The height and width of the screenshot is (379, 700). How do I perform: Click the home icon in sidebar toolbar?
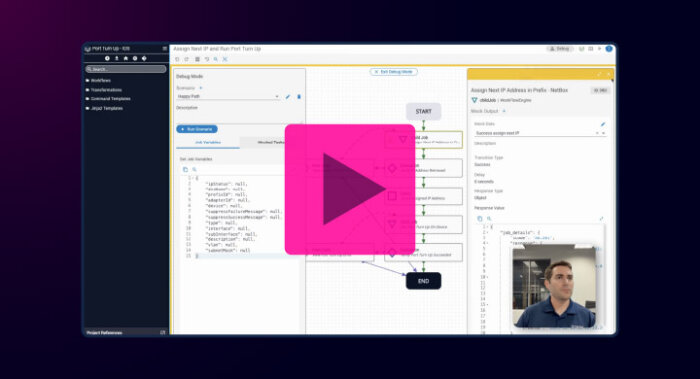(x=126, y=58)
